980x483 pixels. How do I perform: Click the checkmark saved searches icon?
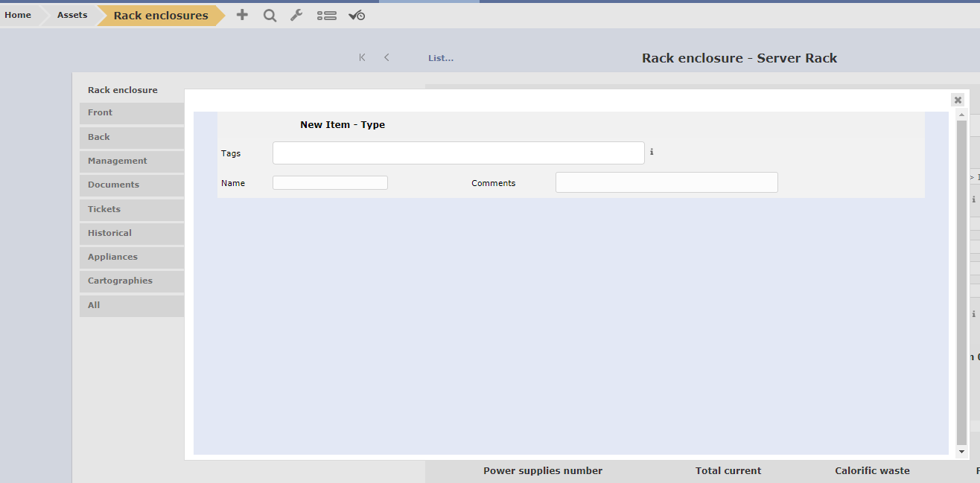pos(357,15)
